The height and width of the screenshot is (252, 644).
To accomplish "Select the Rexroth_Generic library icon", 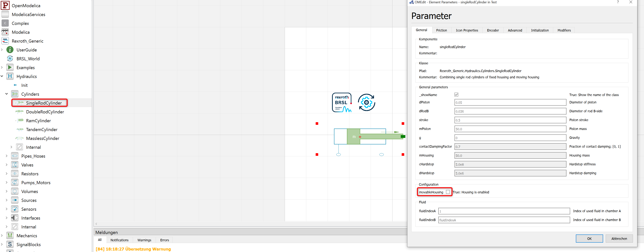I will tap(5, 41).
